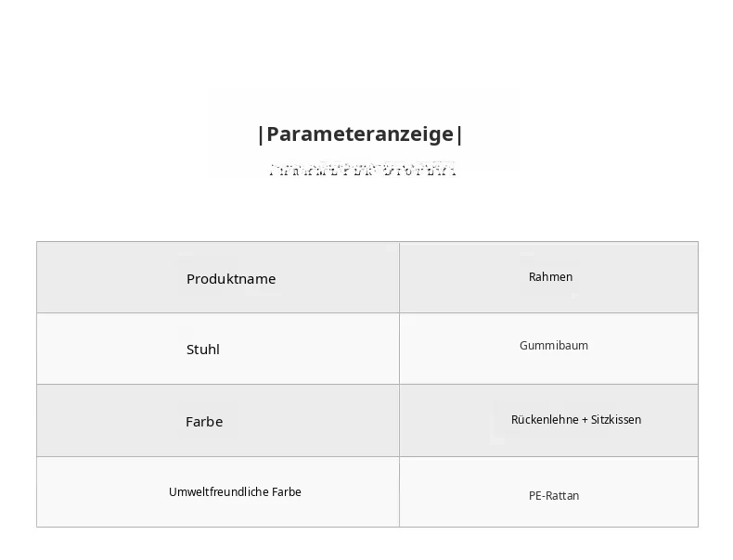Click column divider beside Umweltfreundliche Farbe
The height and width of the screenshot is (560, 733).
(x=399, y=491)
